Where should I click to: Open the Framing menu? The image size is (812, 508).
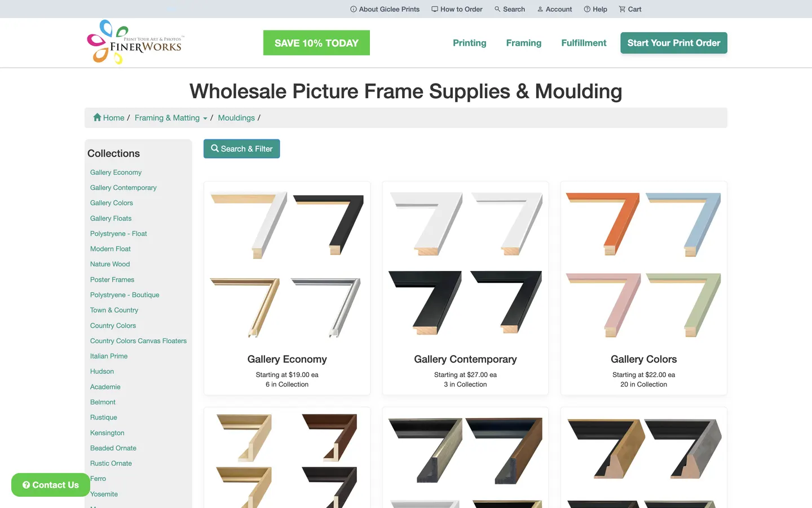(523, 43)
